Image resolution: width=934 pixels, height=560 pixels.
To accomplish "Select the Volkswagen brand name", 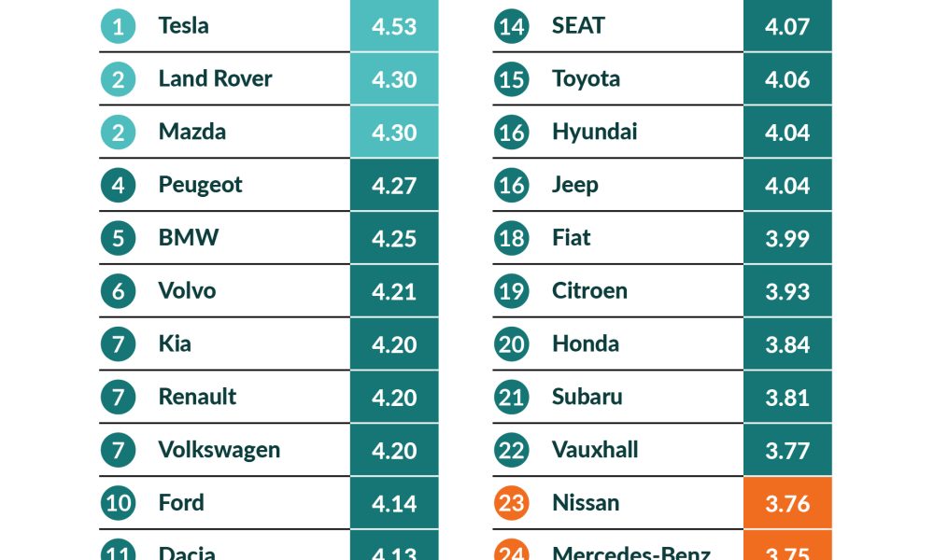I will [219, 451].
